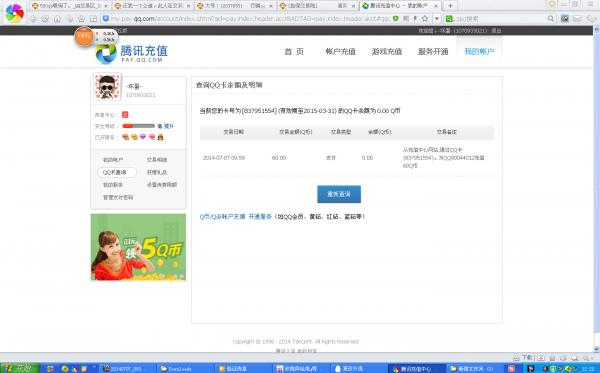
Task: Click the blue re-query button
Action: tap(339, 194)
